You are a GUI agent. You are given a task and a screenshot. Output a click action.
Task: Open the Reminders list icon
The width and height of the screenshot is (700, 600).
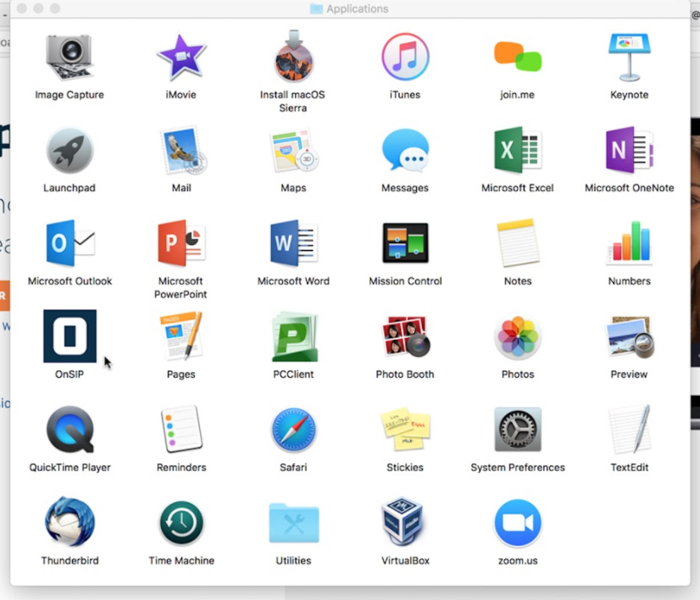tap(181, 429)
